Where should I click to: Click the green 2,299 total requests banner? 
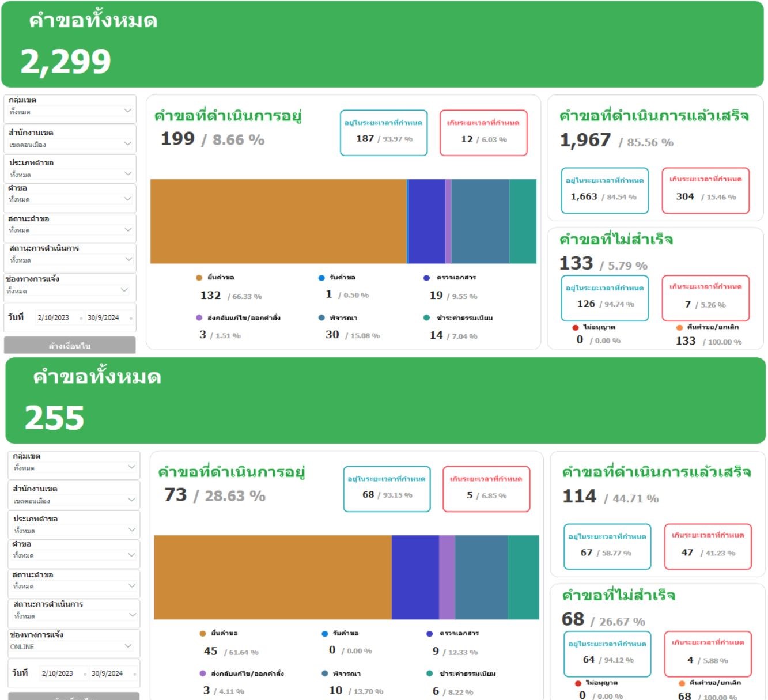click(383, 44)
